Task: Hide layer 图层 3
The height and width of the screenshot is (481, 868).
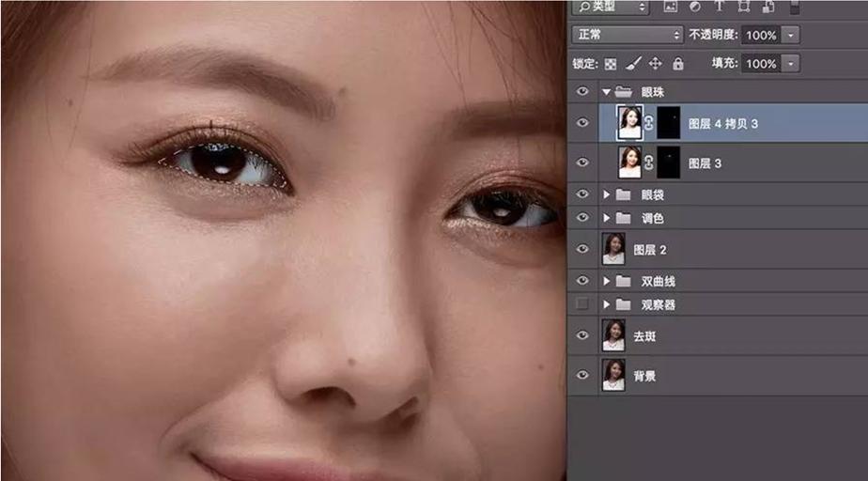Action: [x=582, y=163]
